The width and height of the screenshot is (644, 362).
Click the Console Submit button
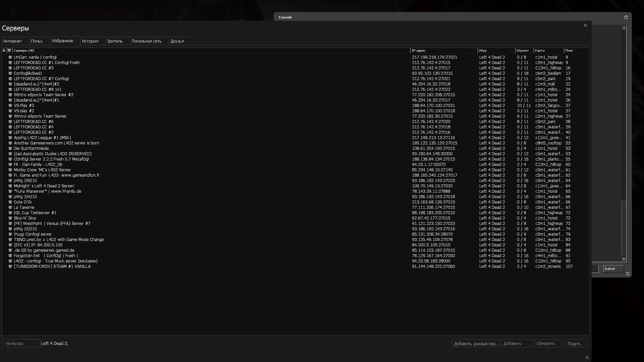(x=613, y=269)
